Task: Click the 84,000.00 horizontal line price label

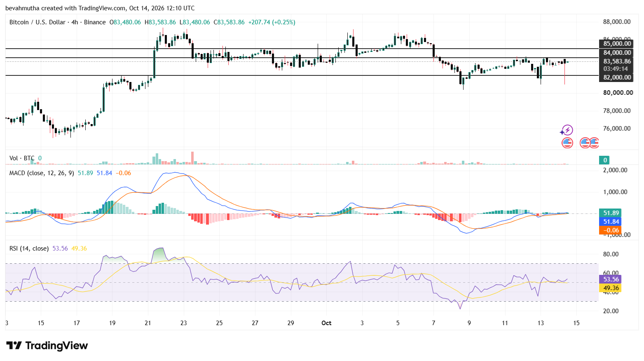Action: (x=616, y=53)
